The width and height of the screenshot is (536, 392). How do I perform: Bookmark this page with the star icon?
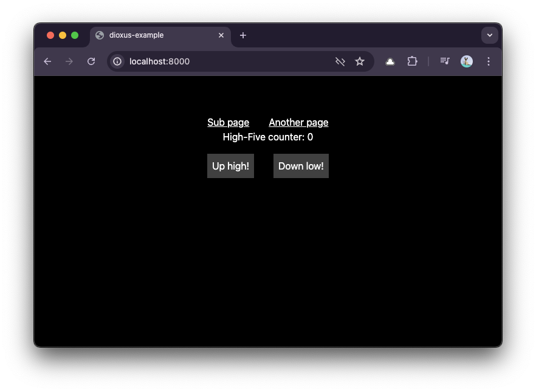[x=360, y=61]
